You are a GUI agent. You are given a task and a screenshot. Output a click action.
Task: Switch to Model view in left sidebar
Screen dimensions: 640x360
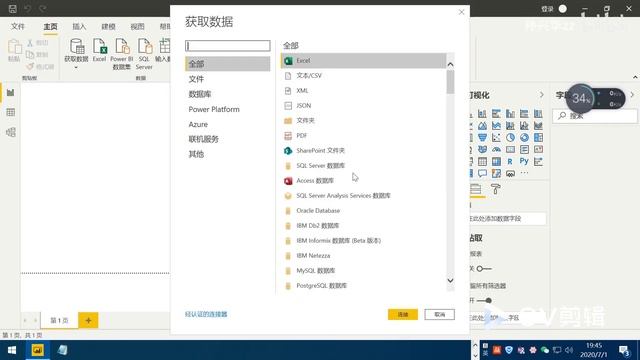pos(11,132)
